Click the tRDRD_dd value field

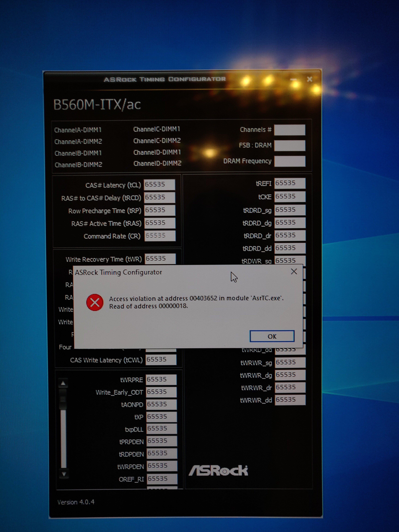click(290, 248)
